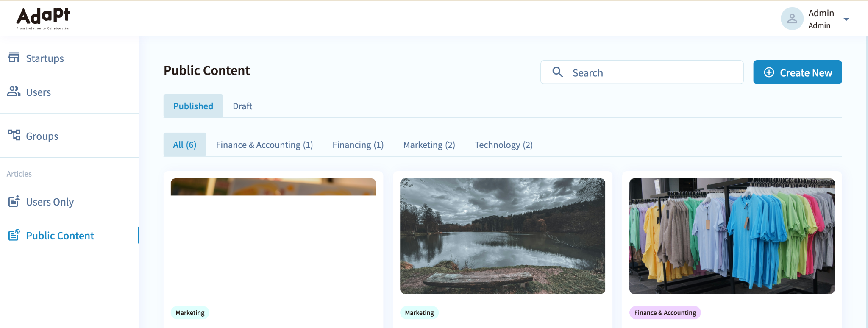Open Groups from the sidebar
868x328 pixels.
coord(70,136)
